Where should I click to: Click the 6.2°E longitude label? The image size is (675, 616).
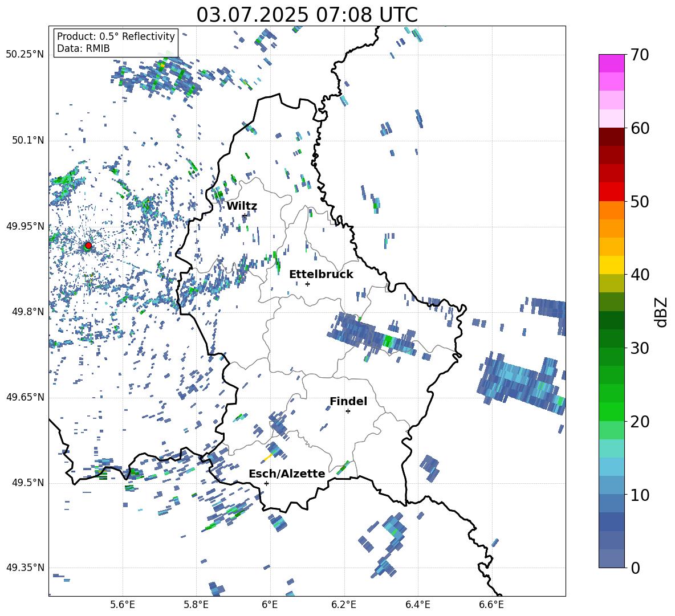(x=344, y=605)
